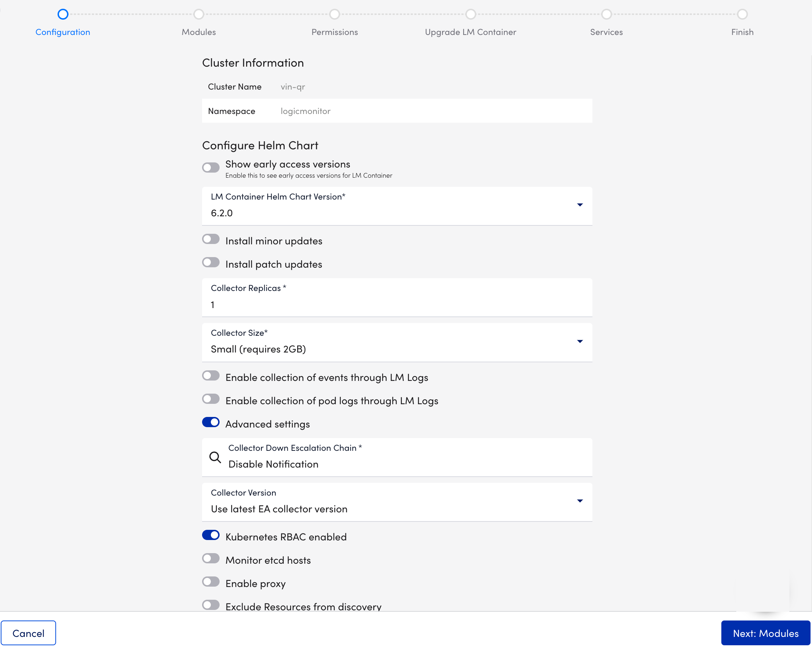Click the Services step icon
The image size is (812, 654).
[x=606, y=13]
